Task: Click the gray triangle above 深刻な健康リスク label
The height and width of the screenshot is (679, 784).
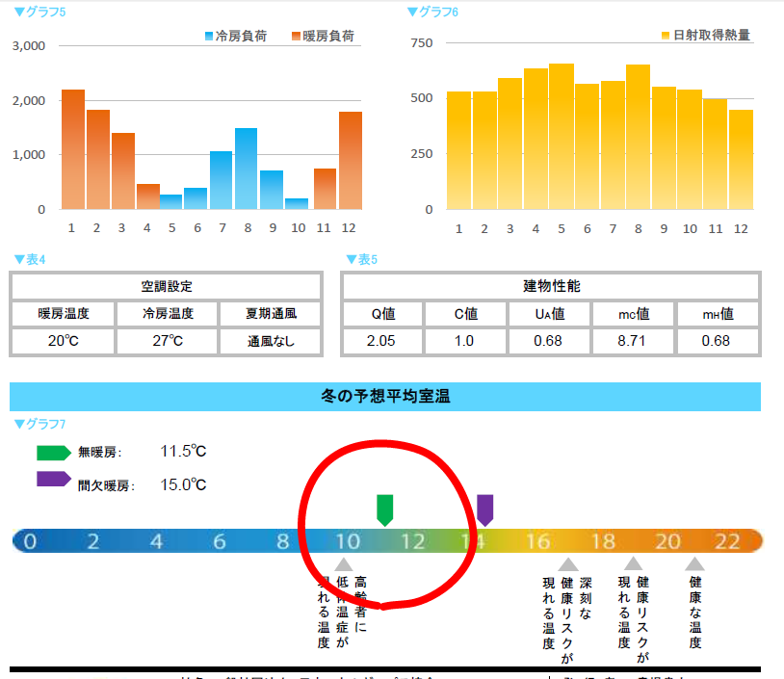Action: (x=568, y=564)
